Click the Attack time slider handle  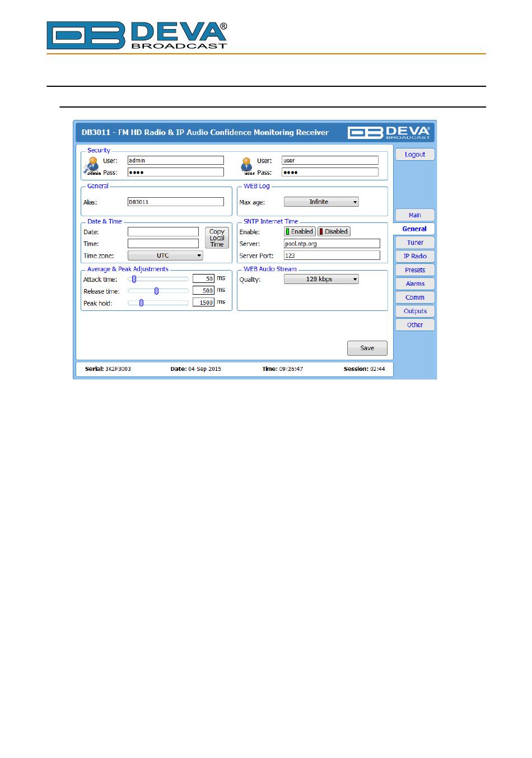click(x=134, y=279)
